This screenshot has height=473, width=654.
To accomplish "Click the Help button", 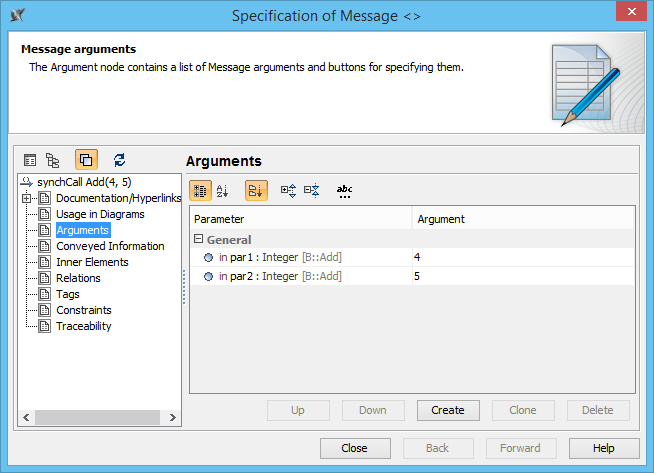I will click(x=603, y=448).
